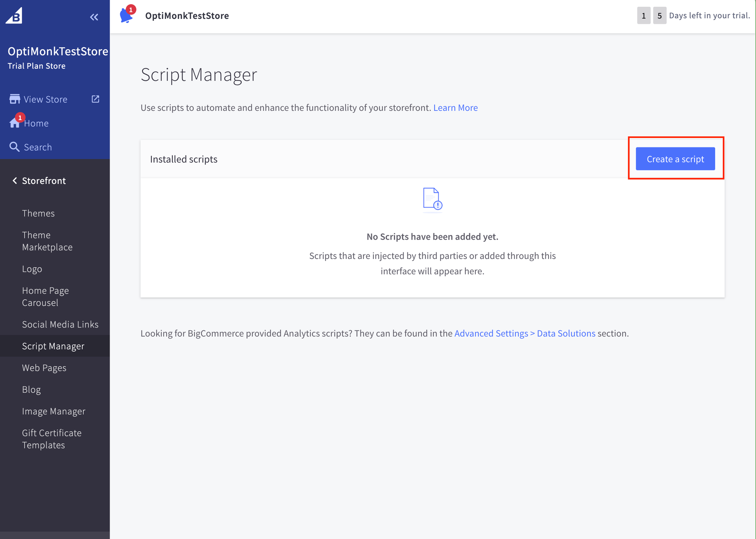Open store in new tab icon
This screenshot has height=539, width=756.
point(95,99)
